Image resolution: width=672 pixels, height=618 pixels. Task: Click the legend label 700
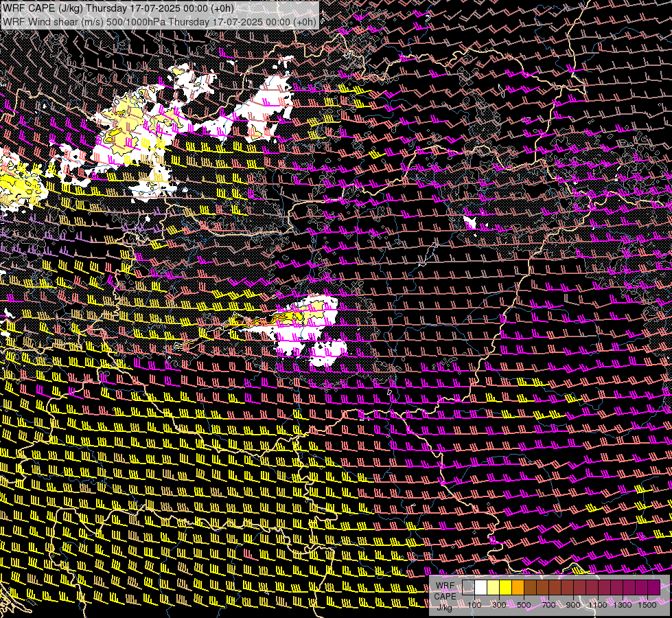click(x=548, y=605)
